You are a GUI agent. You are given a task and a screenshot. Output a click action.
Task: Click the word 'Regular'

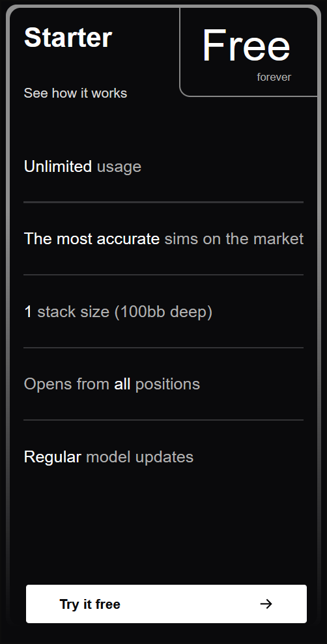pyautogui.click(x=53, y=458)
